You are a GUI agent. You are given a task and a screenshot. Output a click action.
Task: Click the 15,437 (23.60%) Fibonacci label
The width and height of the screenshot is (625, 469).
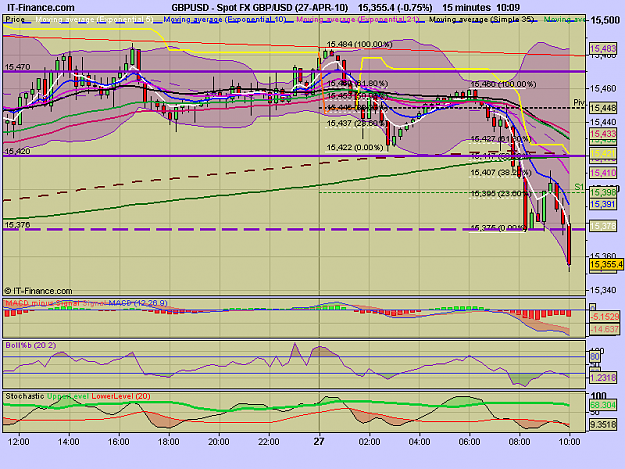(x=356, y=124)
